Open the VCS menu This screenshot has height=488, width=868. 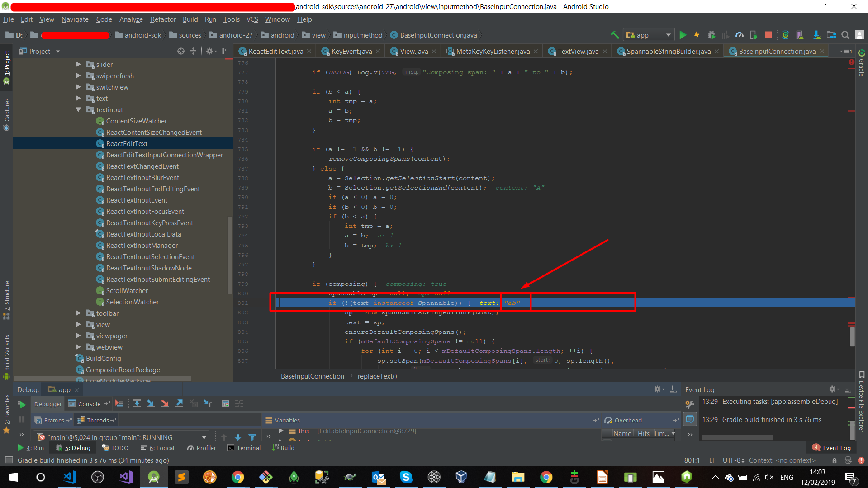coord(252,19)
